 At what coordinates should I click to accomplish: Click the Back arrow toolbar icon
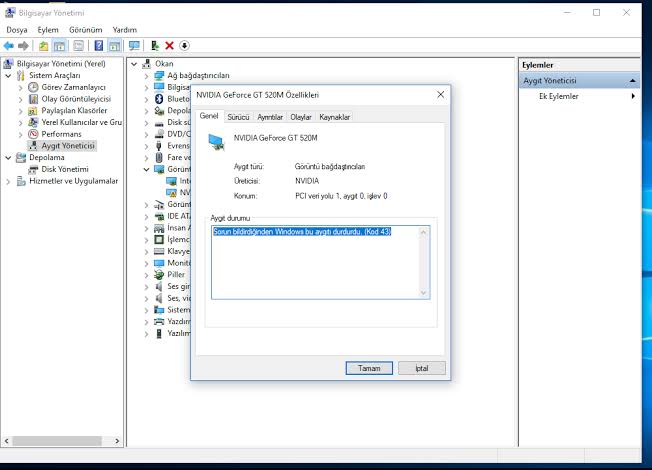9,46
